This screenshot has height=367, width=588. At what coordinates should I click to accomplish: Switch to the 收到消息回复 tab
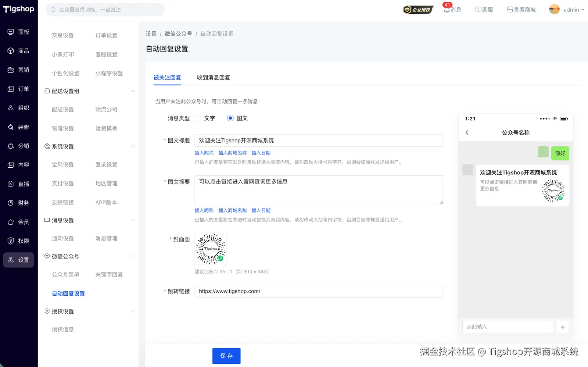pos(214,78)
